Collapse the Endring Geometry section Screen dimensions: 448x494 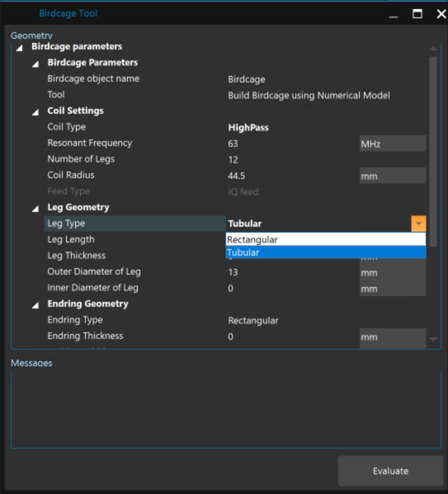pyautogui.click(x=35, y=305)
